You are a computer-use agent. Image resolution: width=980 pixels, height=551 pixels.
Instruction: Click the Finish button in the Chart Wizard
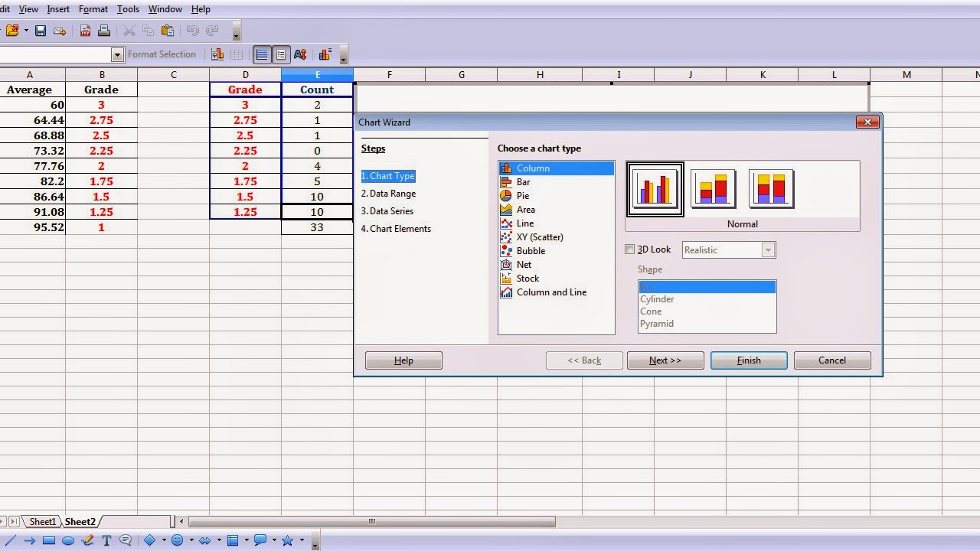click(748, 360)
